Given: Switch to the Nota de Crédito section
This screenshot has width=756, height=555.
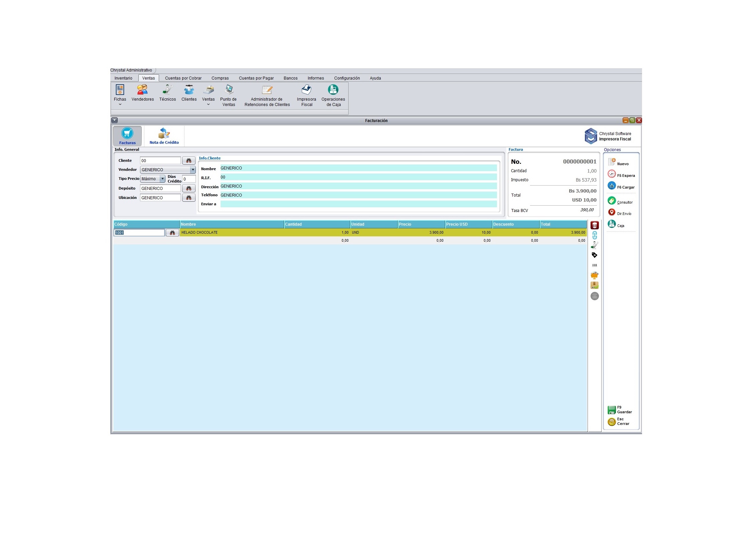Looking at the screenshot, I should click(164, 136).
